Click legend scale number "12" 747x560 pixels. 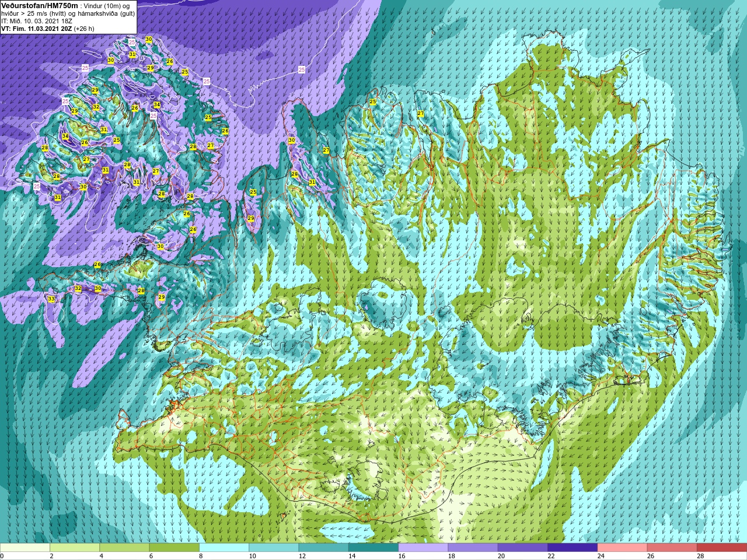pyautogui.click(x=302, y=556)
